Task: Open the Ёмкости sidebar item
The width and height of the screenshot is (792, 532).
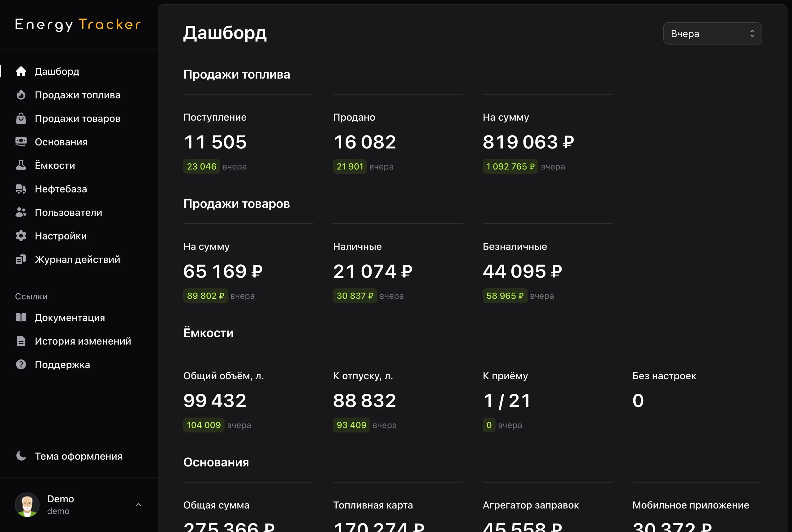Action: tap(55, 165)
